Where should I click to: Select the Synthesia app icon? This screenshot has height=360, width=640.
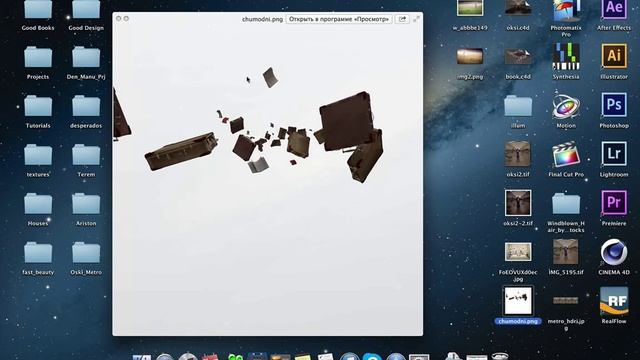566,56
